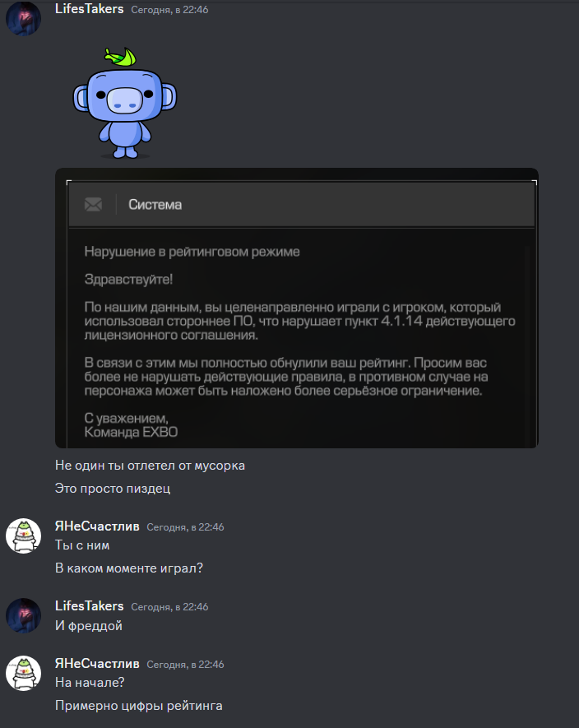Select message 'Примерно цифры рейтинга'

pyautogui.click(x=139, y=706)
